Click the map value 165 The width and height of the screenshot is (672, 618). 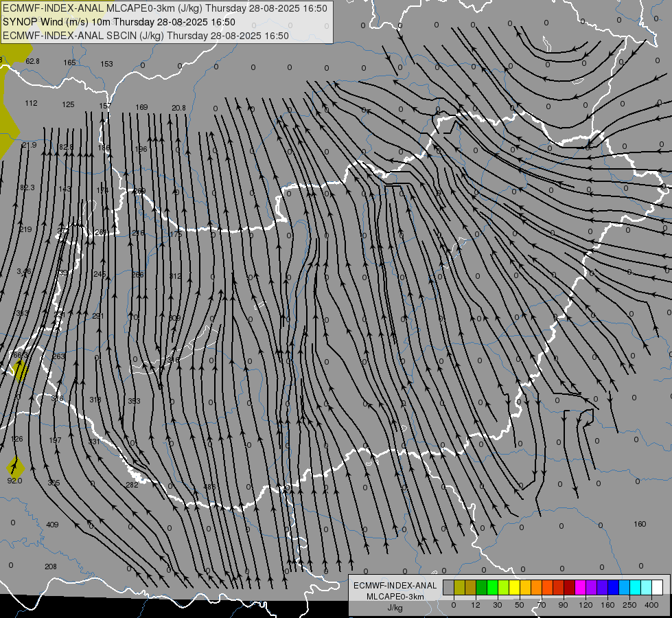point(69,62)
